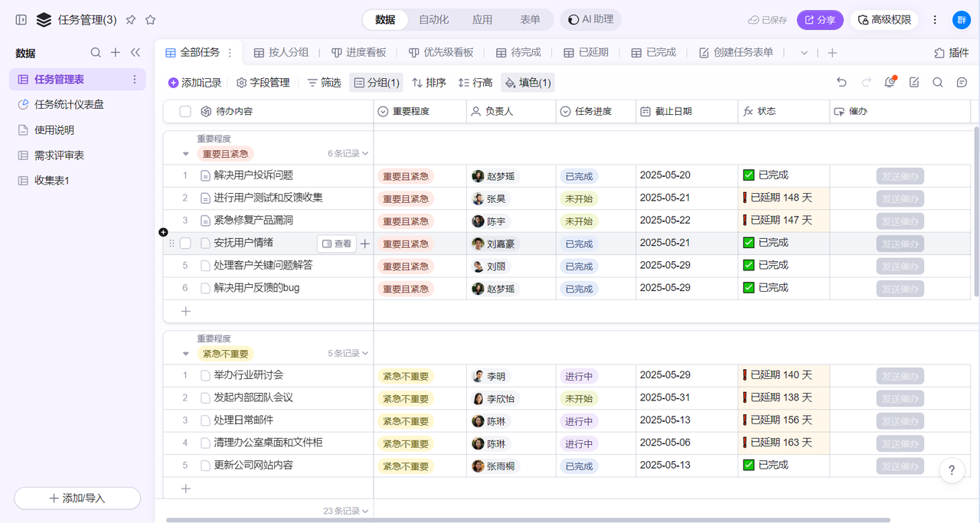Expand the more views dropdown chevron
Screen dimensions: 980x523
[x=804, y=53]
